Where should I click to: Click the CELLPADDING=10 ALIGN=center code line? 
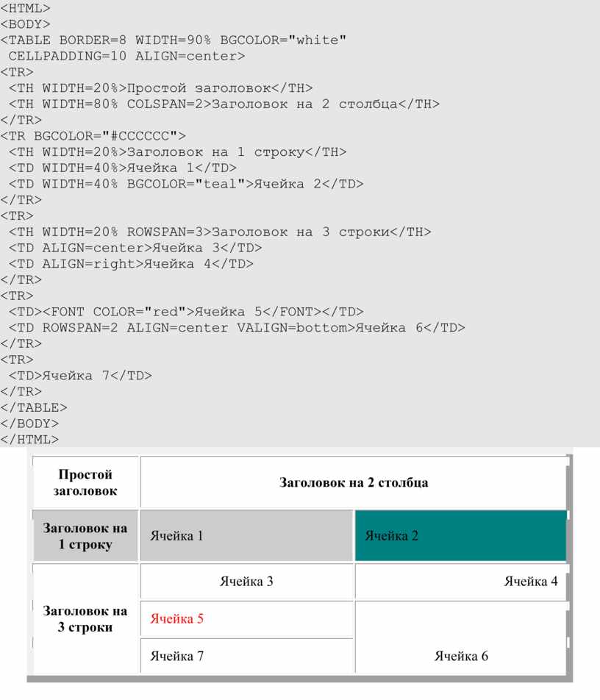[x=126, y=56]
